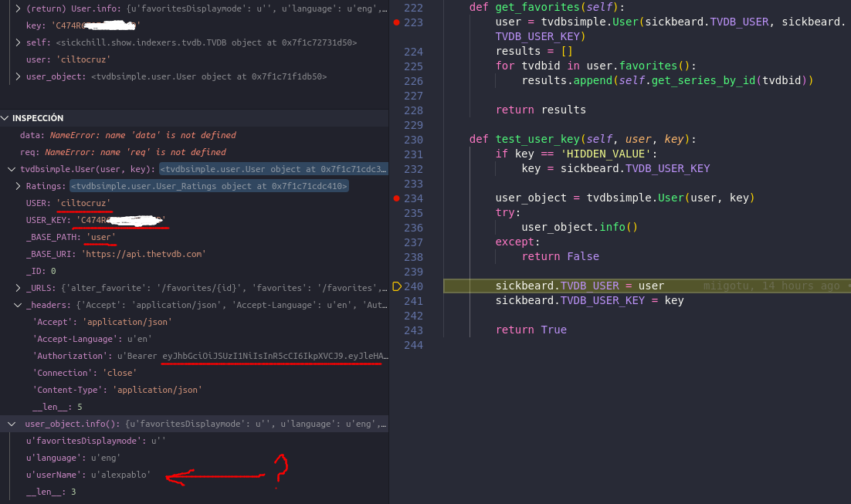Remove the red breakpoint on line 223
This screenshot has width=851, height=504.
pyautogui.click(x=396, y=22)
